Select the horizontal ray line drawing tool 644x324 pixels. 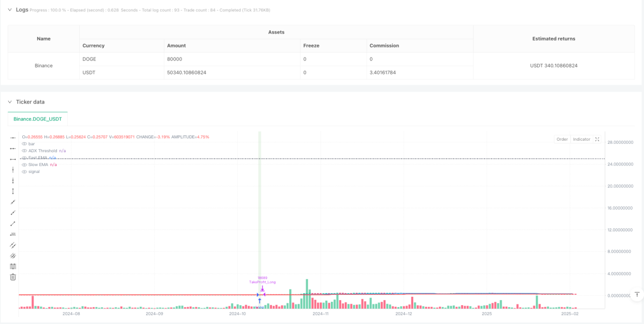(13, 148)
